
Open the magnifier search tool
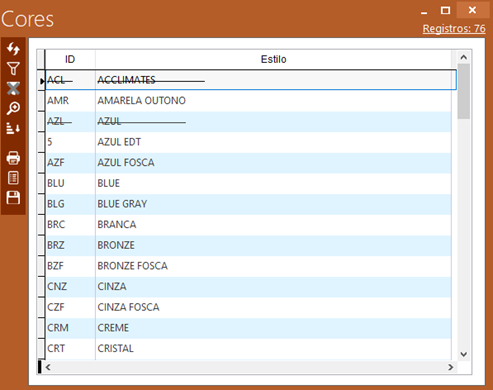click(x=13, y=108)
